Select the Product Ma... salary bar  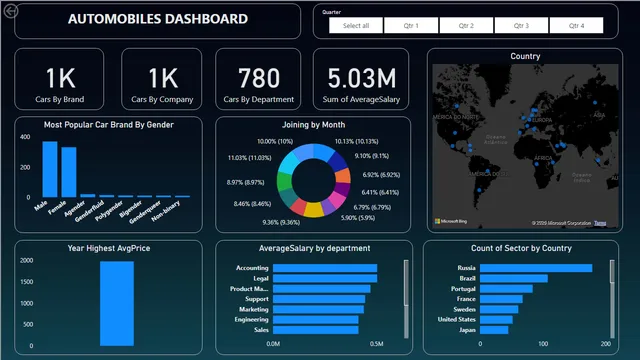point(322,289)
